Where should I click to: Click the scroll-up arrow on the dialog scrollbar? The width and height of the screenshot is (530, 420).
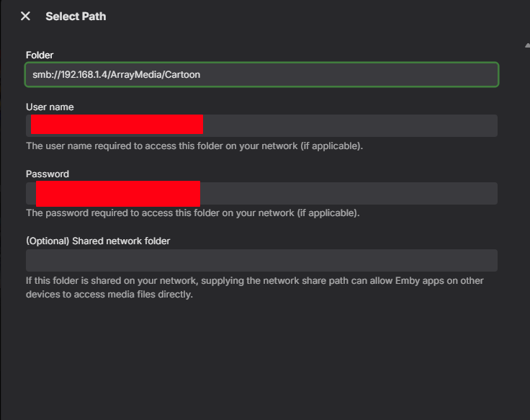pyautogui.click(x=526, y=45)
